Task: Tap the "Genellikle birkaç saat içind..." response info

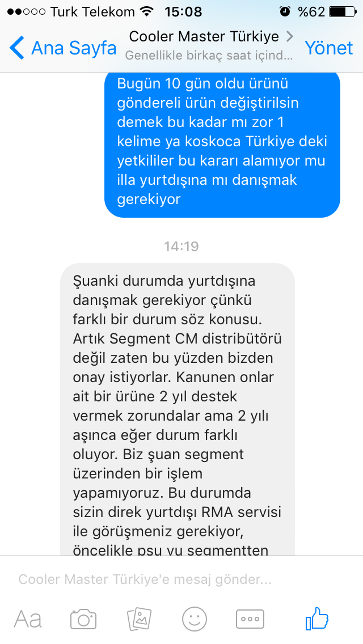Action: (209, 56)
